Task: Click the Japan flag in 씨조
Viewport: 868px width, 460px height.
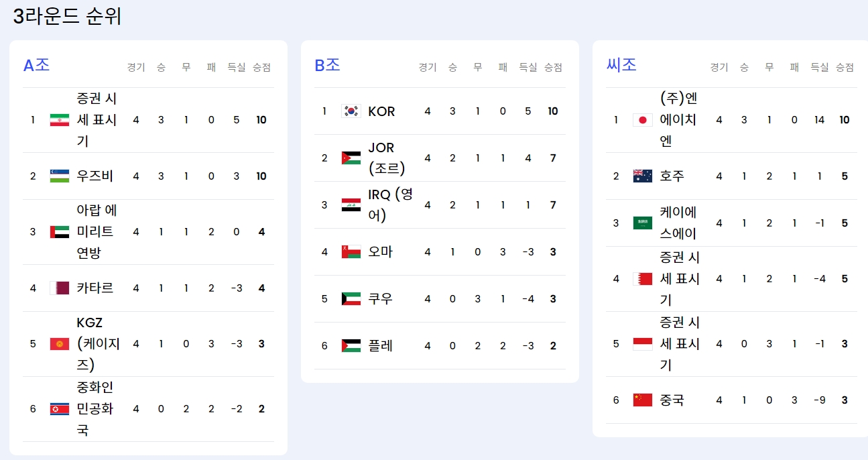Action: pyautogui.click(x=643, y=120)
